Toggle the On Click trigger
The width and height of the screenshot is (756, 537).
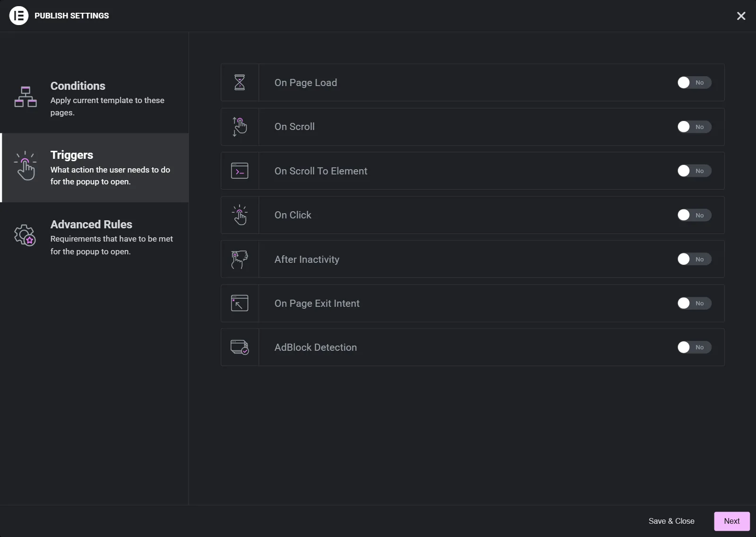pyautogui.click(x=694, y=215)
